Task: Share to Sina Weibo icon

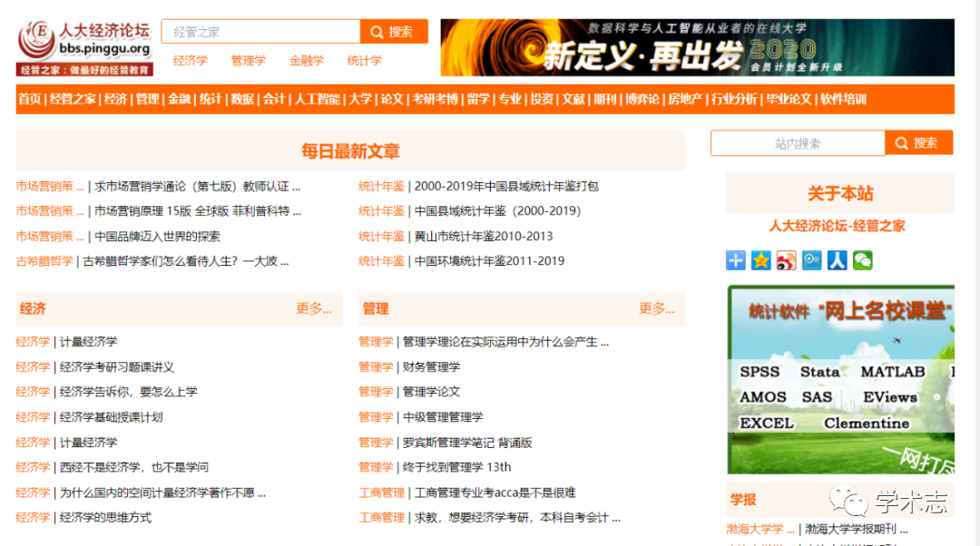Action: (x=786, y=260)
